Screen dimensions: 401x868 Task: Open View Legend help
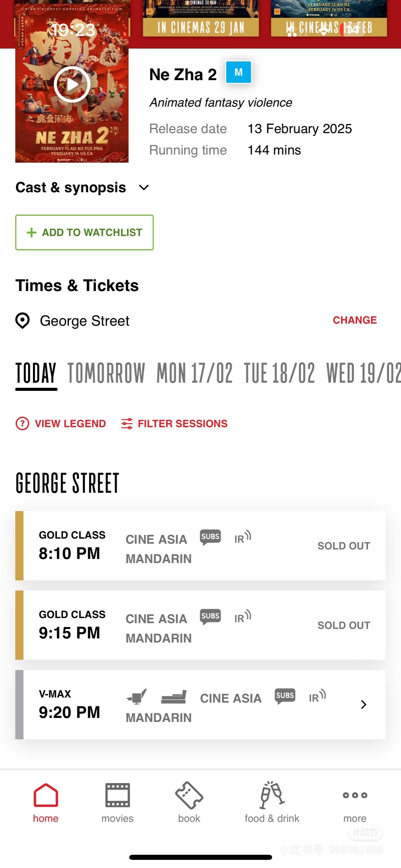(x=61, y=423)
